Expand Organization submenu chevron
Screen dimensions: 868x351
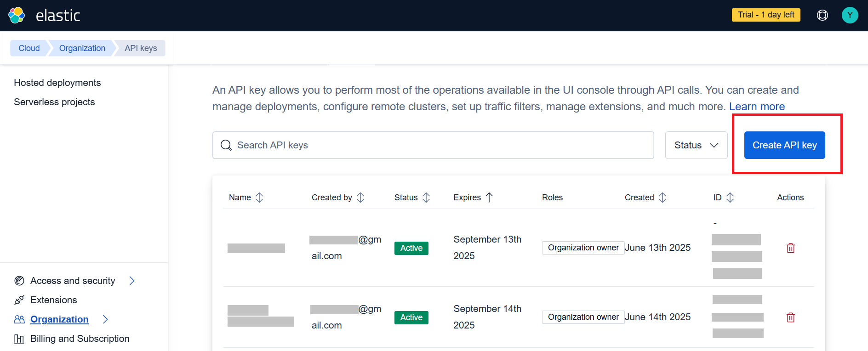point(105,319)
